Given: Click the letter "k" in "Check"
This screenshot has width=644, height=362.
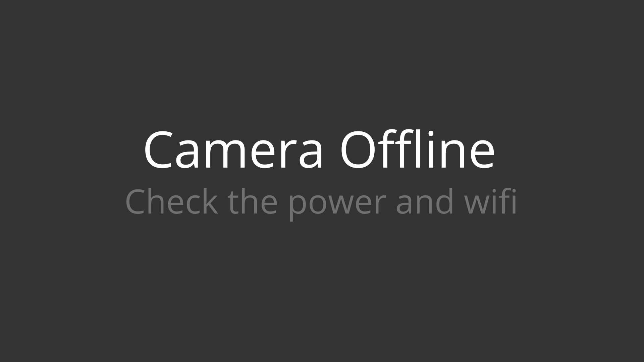Looking at the screenshot, I should tap(209, 201).
